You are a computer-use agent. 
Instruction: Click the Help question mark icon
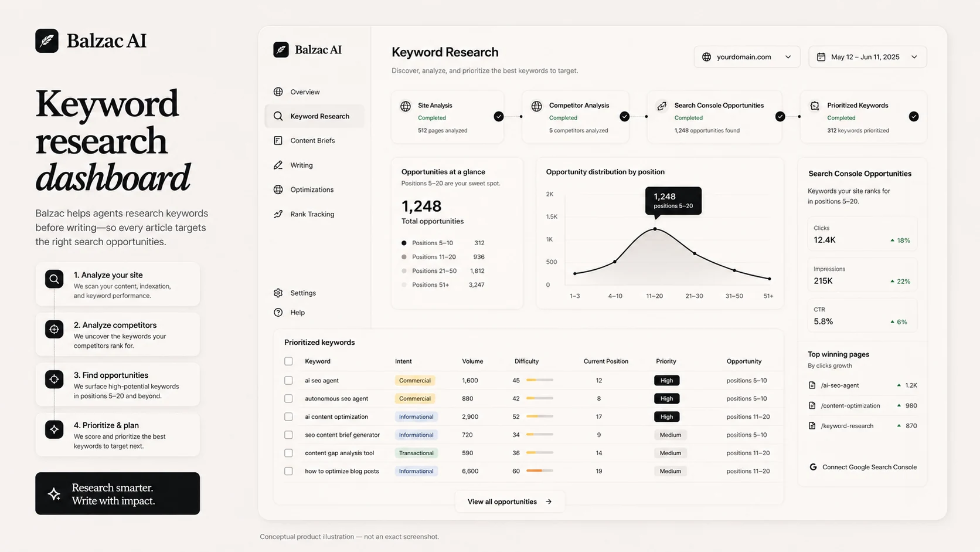[x=278, y=313]
